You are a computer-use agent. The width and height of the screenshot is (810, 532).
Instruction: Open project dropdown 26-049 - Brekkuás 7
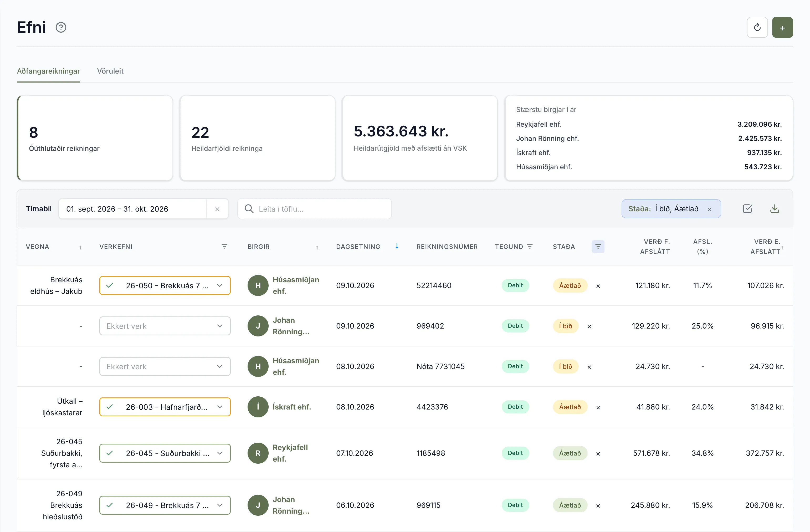click(x=165, y=505)
